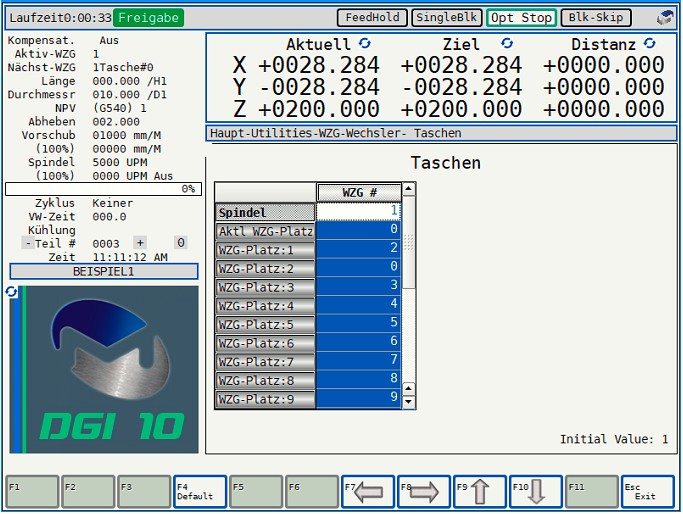The image size is (683, 514).
Task: Select the WZG-Platz:5 value cell
Action: (x=358, y=324)
